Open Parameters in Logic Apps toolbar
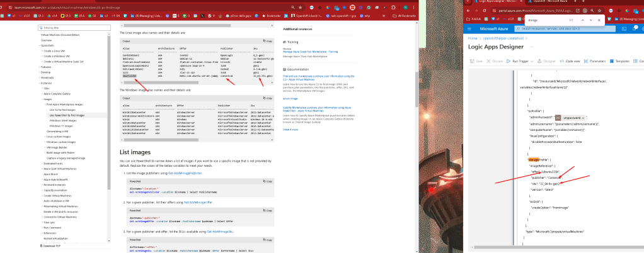Image resolution: width=644 pixels, height=253 pixels. point(595,61)
